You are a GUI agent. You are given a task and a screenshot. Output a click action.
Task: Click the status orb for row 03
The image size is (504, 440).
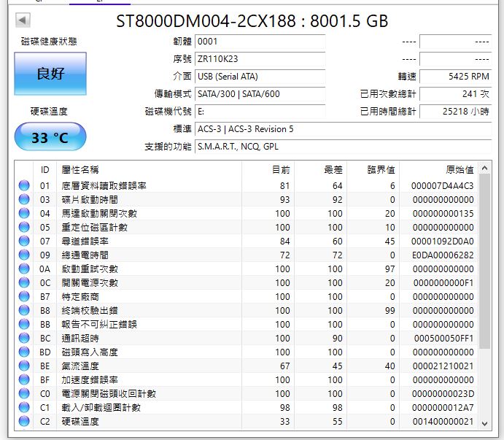(24, 199)
